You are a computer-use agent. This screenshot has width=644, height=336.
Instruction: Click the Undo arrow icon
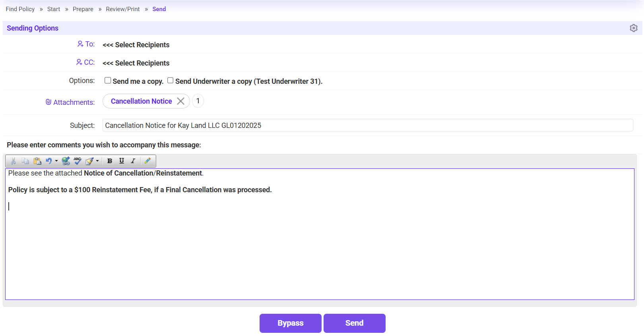(48, 161)
